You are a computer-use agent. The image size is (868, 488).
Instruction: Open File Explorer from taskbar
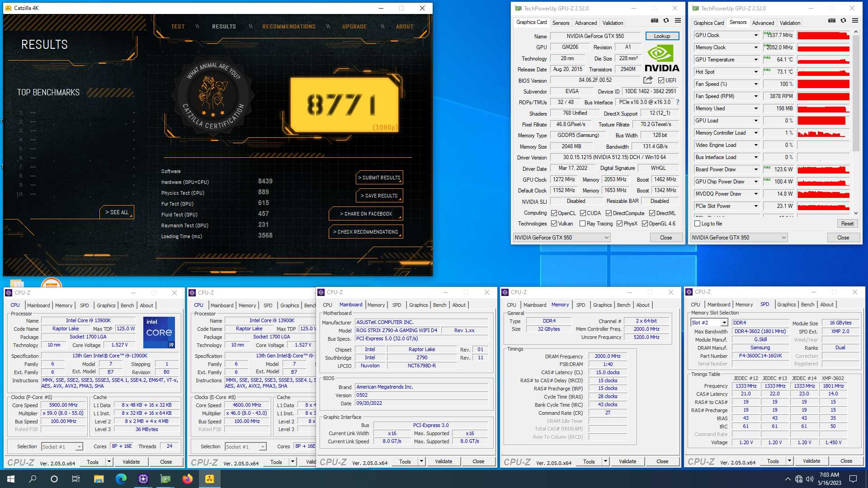pyautogui.click(x=99, y=479)
